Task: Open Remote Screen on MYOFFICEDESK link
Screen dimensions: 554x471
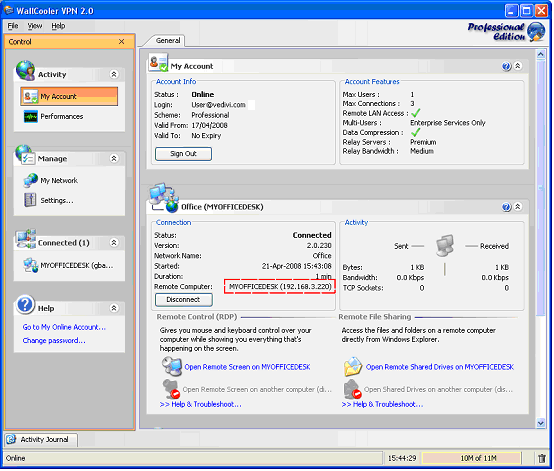Action: click(x=247, y=367)
